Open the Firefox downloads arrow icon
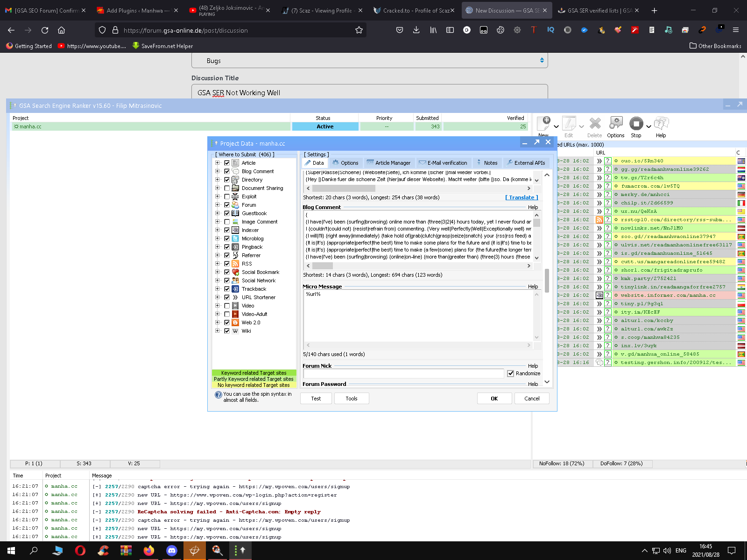The width and height of the screenshot is (747, 560). pos(416,30)
